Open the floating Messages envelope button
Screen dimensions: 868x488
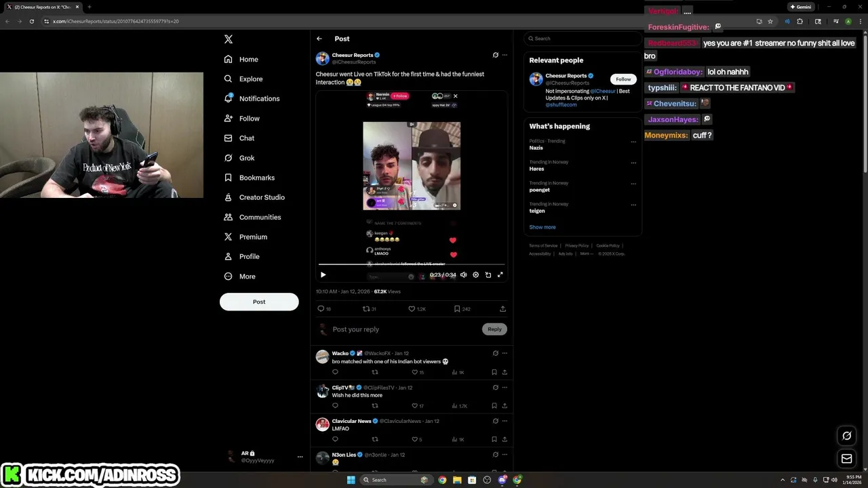click(x=846, y=459)
